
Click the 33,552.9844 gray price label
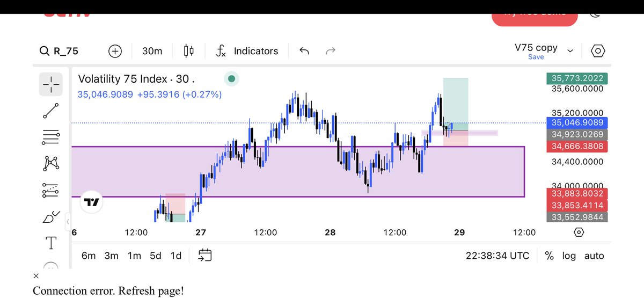click(577, 217)
